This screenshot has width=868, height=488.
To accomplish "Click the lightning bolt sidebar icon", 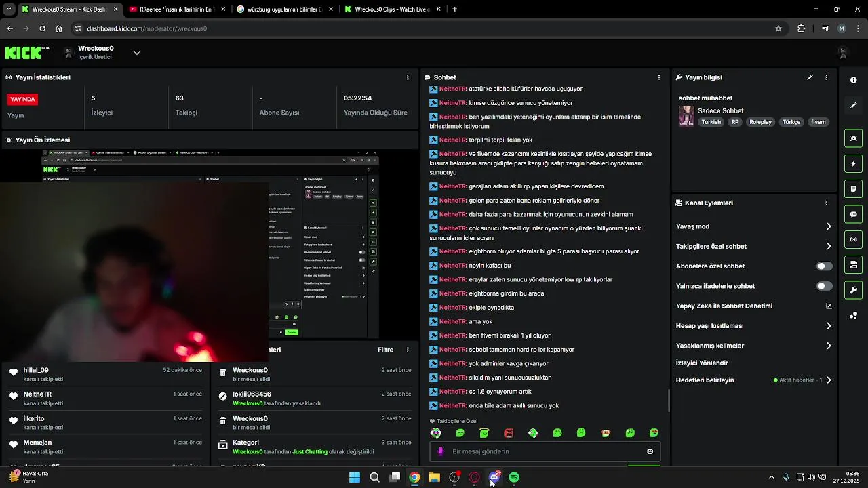I will click(853, 163).
